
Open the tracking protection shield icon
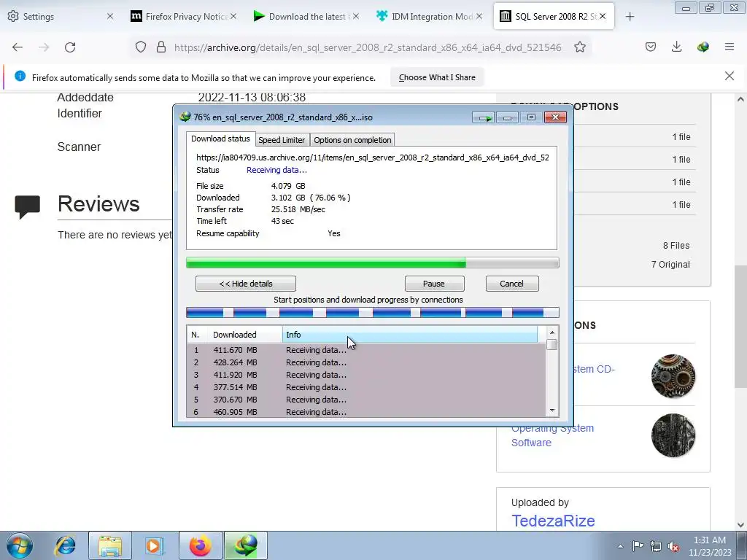tap(141, 47)
